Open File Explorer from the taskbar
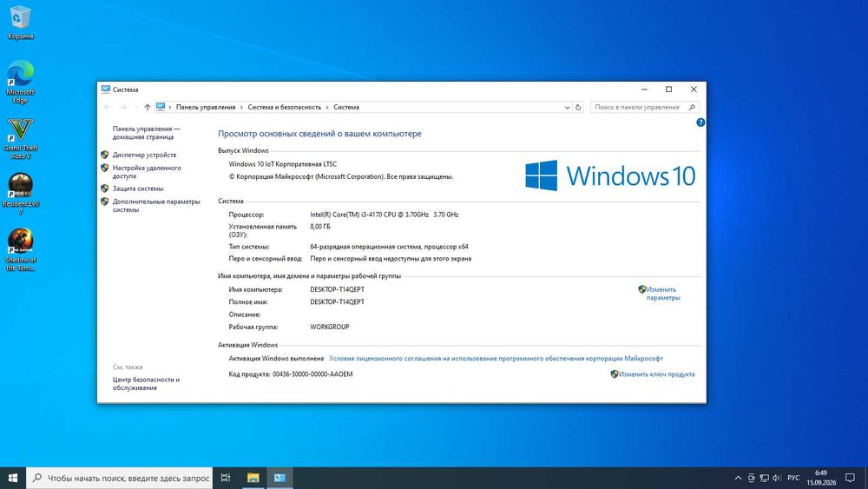 point(253,478)
